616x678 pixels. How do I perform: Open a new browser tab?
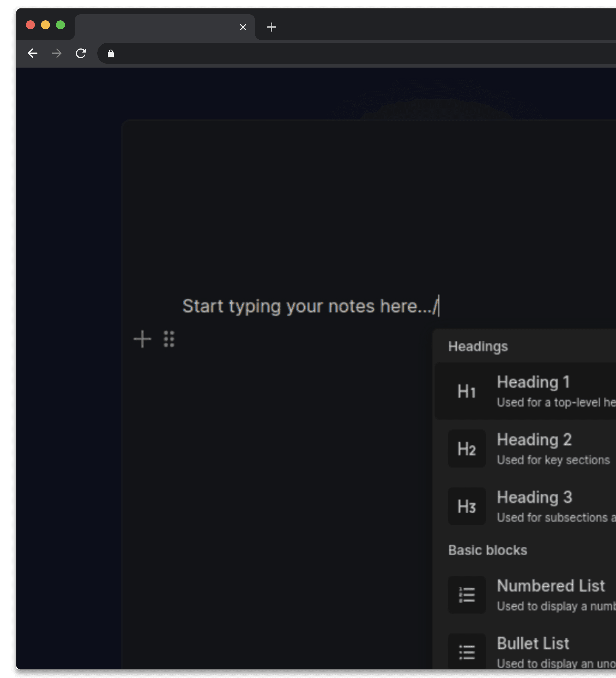pos(271,27)
